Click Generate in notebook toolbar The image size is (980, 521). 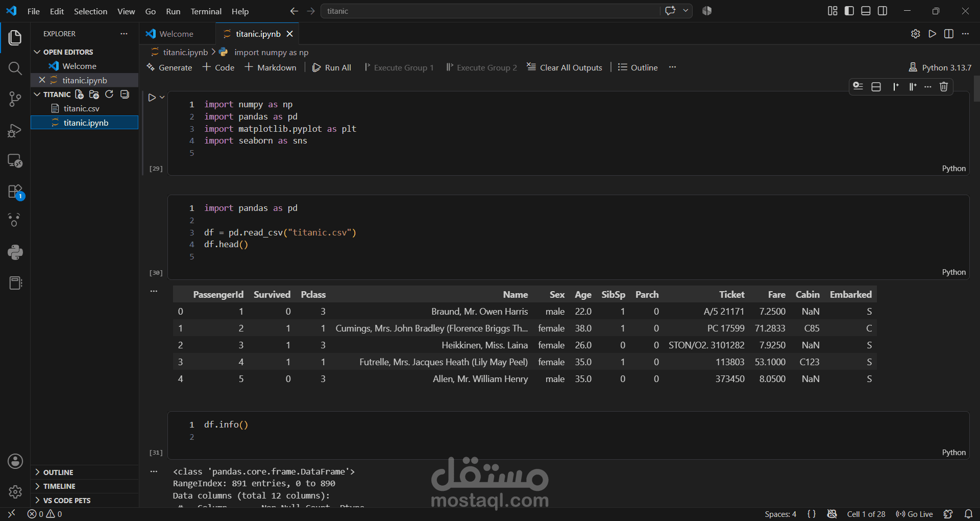pyautogui.click(x=169, y=67)
